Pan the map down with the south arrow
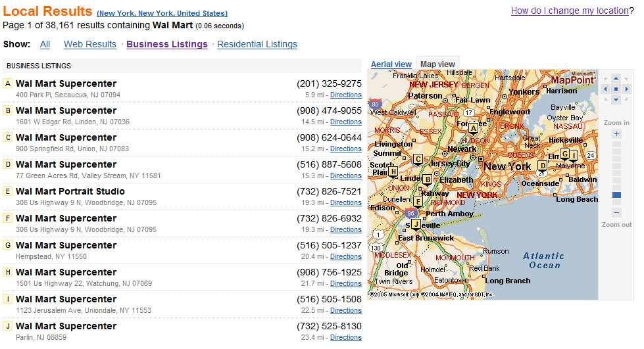Image resolution: width=644 pixels, height=349 pixels. pos(616,99)
